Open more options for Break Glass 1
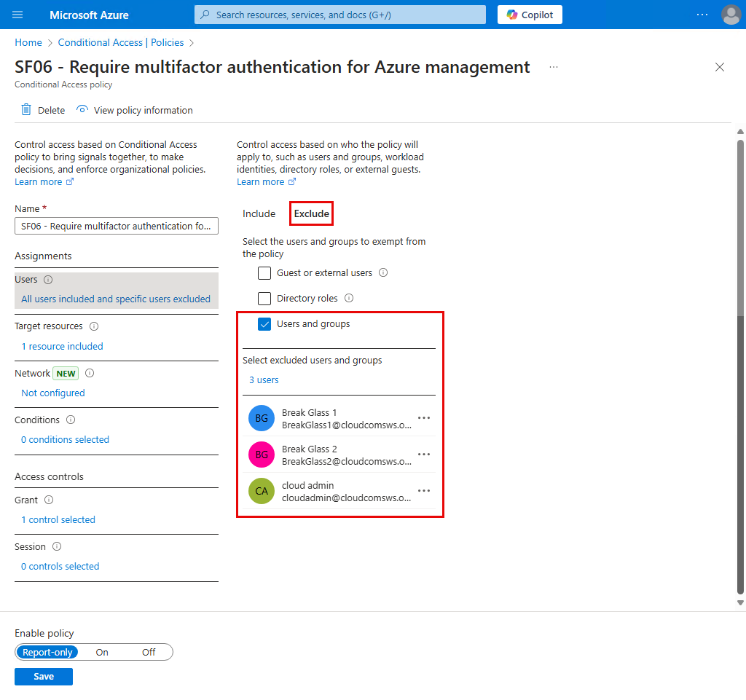The height and width of the screenshot is (700, 746). (423, 418)
